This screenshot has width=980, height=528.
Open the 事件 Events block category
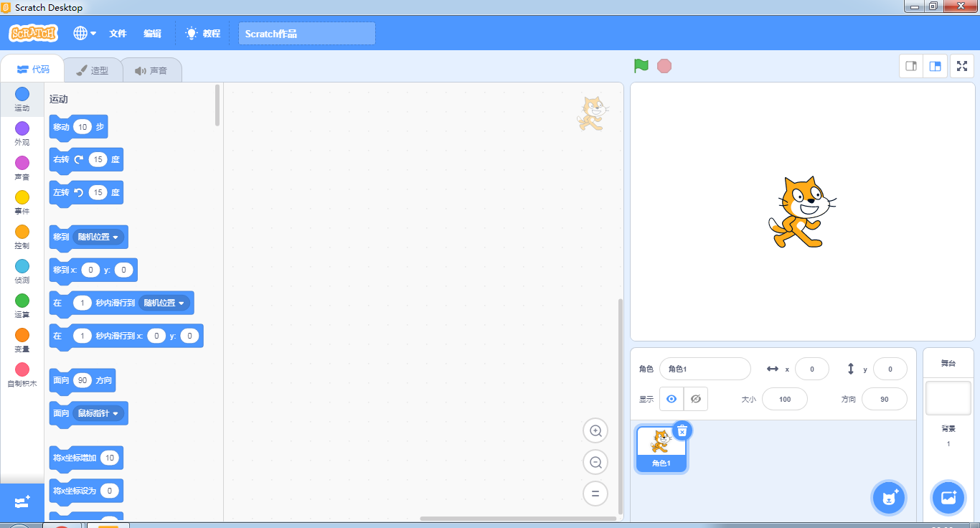point(22,203)
